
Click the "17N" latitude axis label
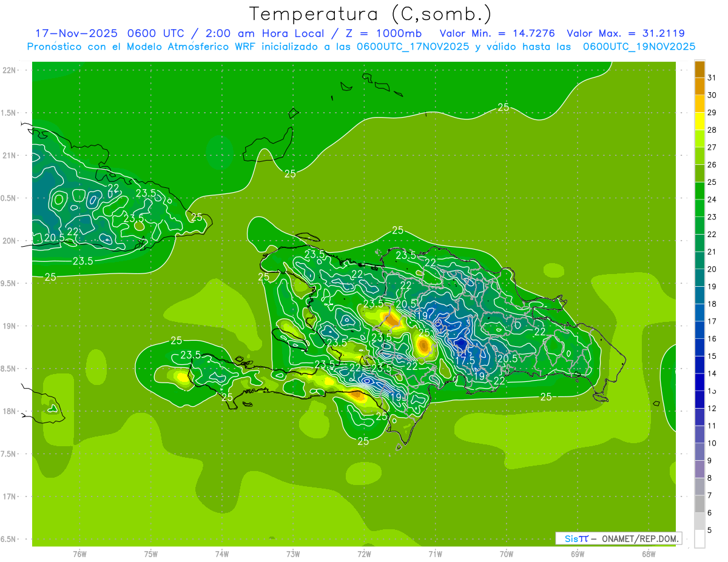click(x=10, y=497)
